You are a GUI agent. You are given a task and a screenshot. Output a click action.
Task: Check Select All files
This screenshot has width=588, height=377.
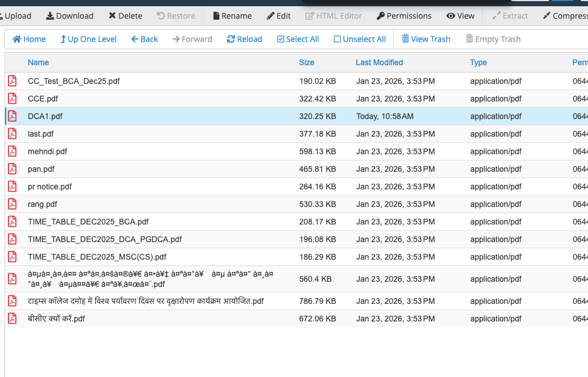(298, 39)
